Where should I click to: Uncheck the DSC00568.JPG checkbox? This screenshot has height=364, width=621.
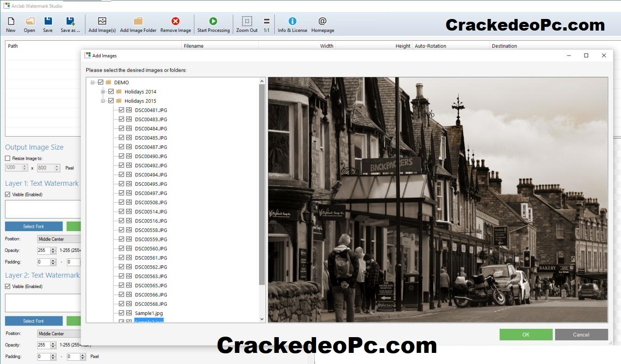tap(121, 304)
